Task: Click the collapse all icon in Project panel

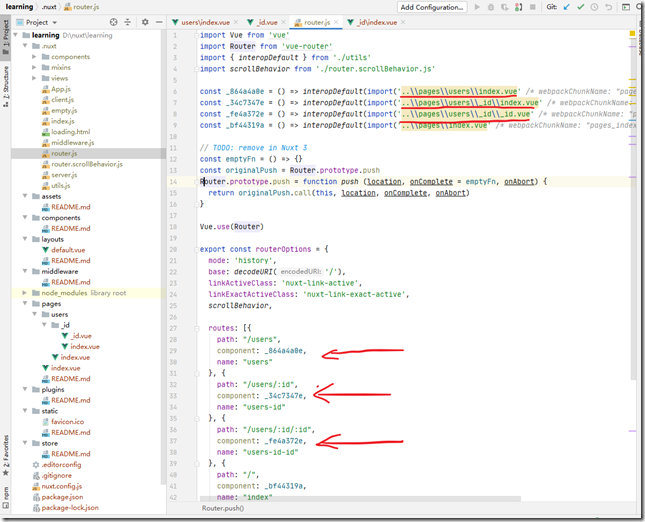Action: (x=128, y=22)
